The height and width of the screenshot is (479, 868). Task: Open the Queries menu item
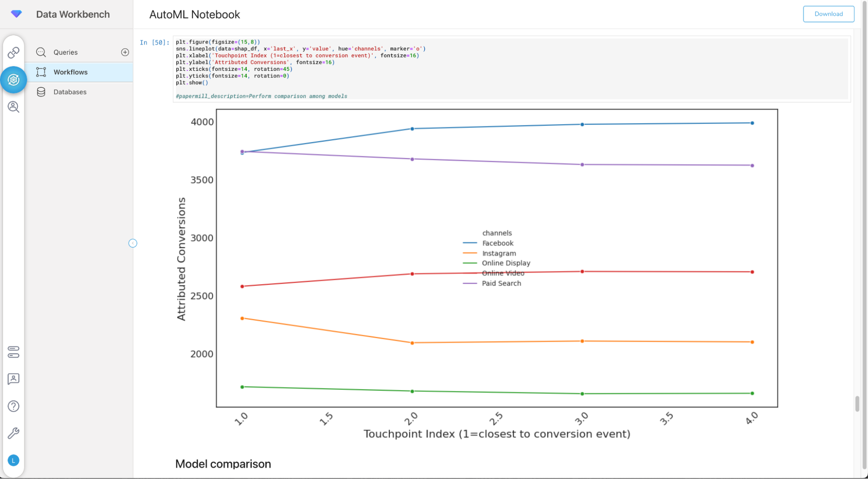click(66, 52)
